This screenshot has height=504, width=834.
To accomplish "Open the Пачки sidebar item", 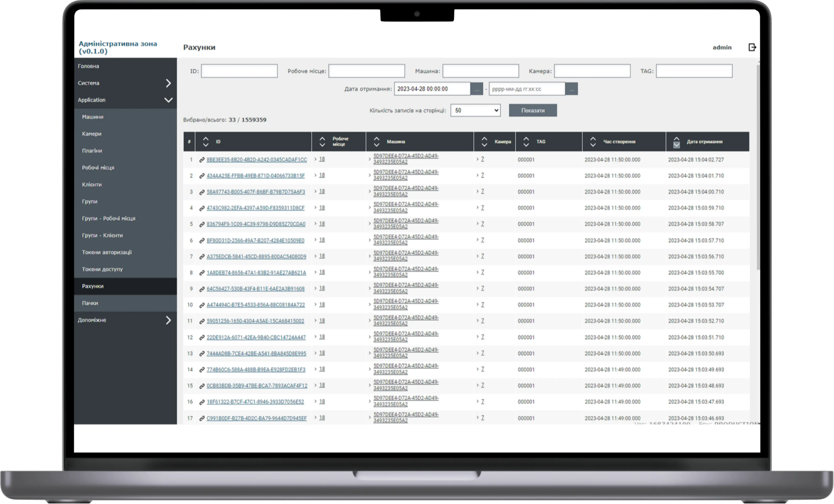I will [x=90, y=303].
